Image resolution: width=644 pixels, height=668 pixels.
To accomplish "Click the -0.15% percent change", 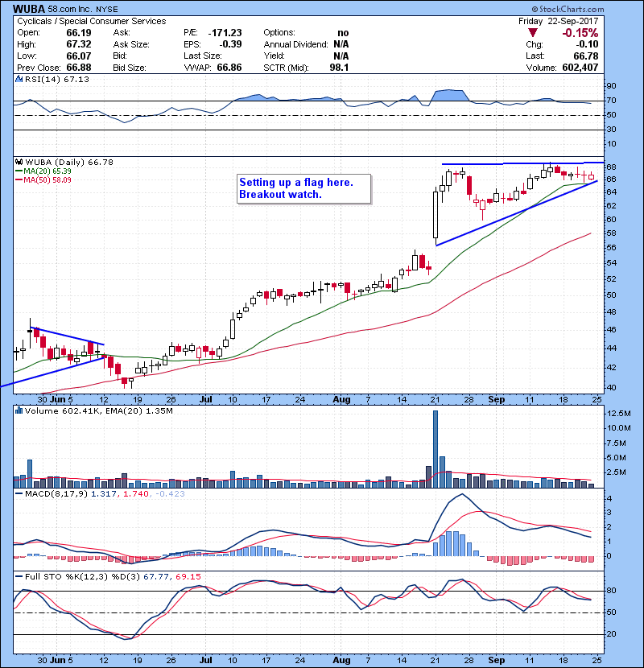I will (x=580, y=33).
